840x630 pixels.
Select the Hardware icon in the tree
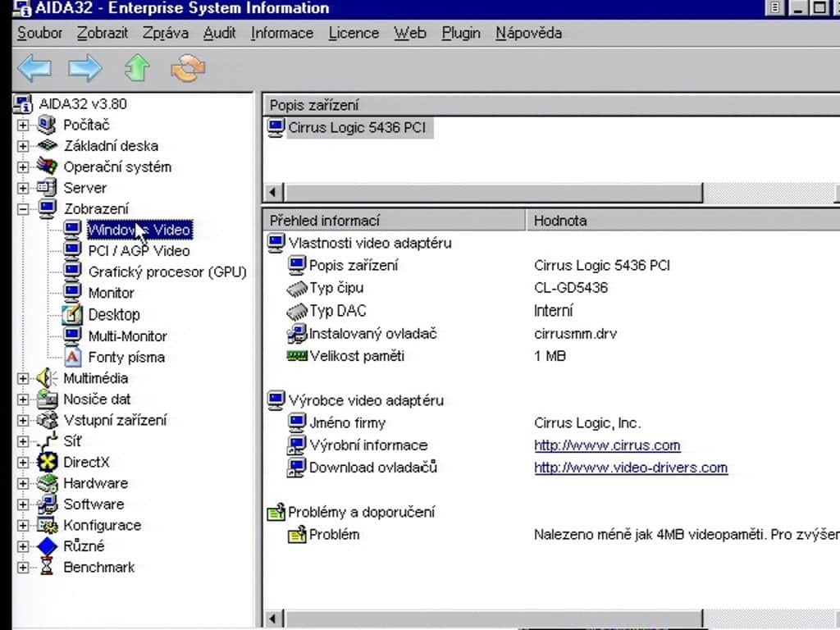click(47, 483)
